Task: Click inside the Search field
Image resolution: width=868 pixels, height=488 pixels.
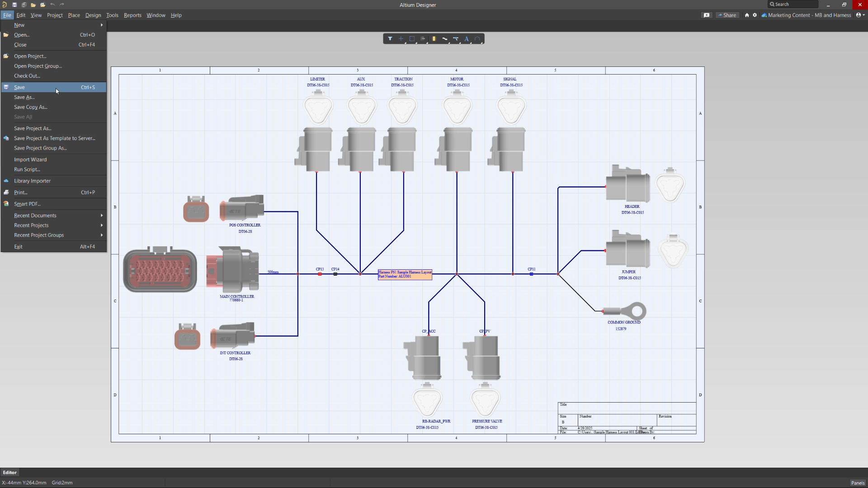Action: [x=793, y=4]
